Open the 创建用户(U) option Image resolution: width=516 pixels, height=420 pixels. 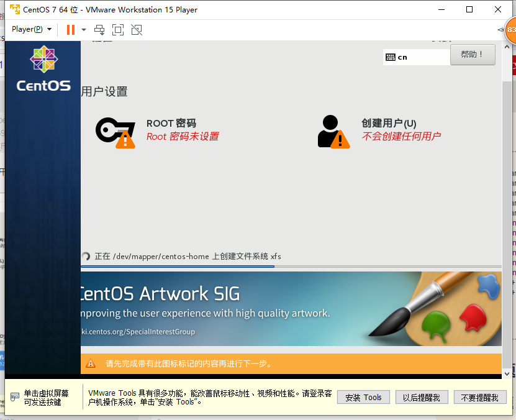389,123
